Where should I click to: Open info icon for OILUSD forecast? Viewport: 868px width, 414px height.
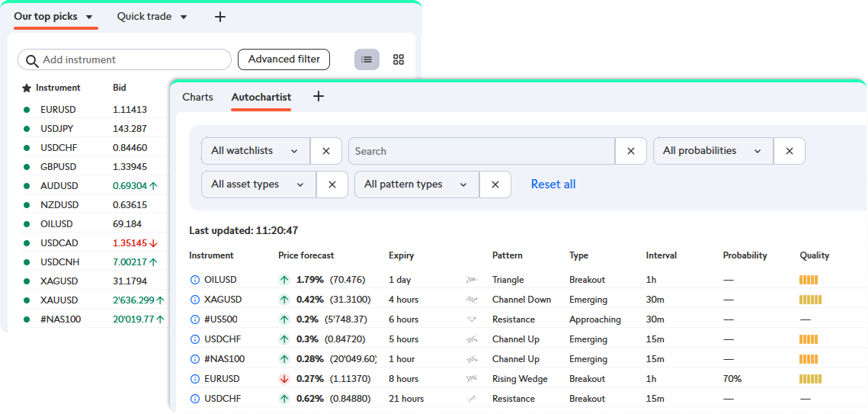point(194,280)
